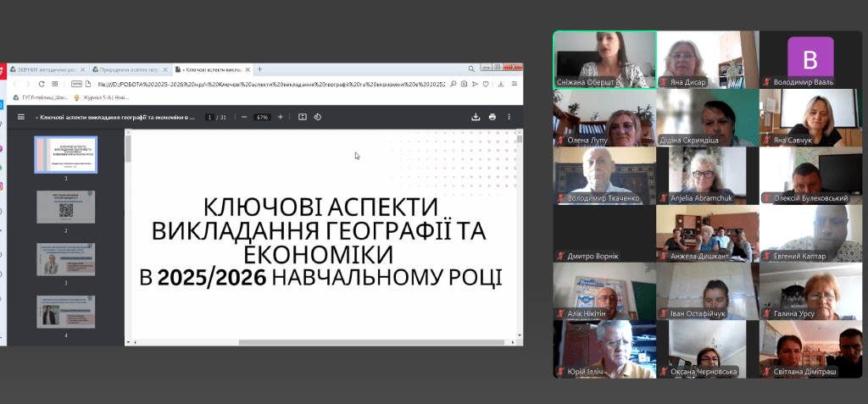868x404 pixels.
Task: Select Олексій Булеховський video tile
Action: (x=810, y=175)
